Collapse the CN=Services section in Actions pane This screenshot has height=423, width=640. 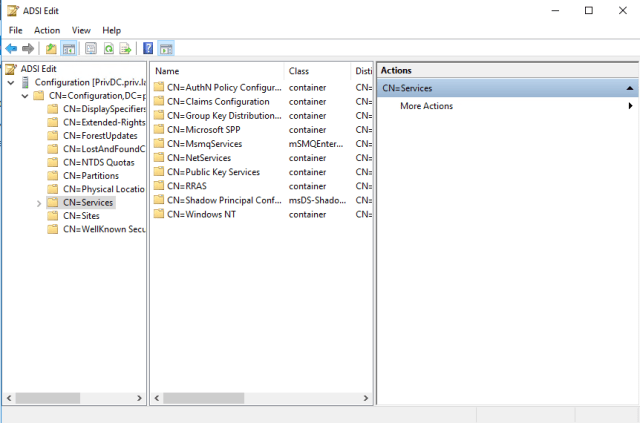click(629, 88)
